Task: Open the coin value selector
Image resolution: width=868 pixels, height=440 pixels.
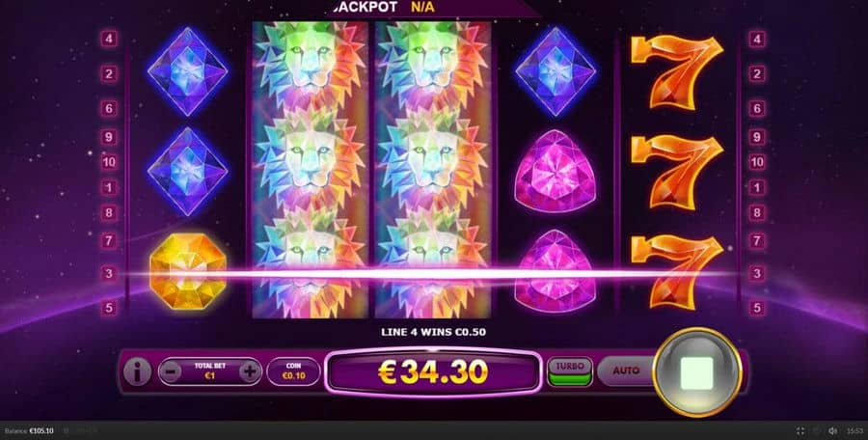Action: point(293,371)
